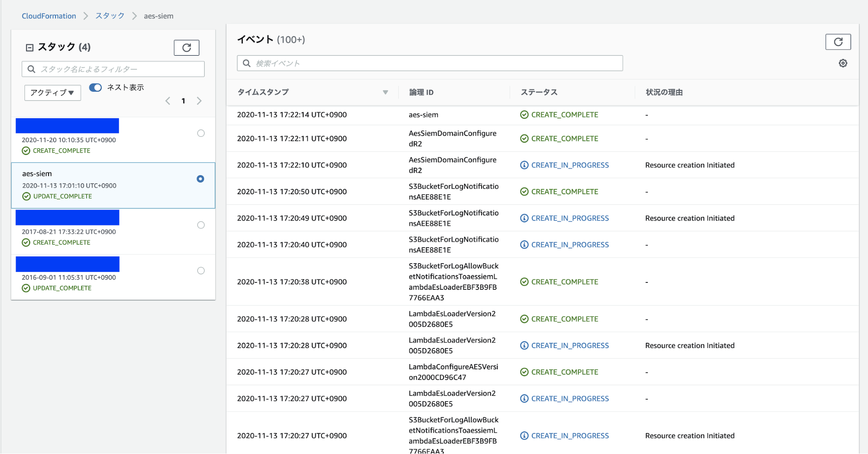
Task: Click the 検索イベント search field
Action: pyautogui.click(x=430, y=63)
